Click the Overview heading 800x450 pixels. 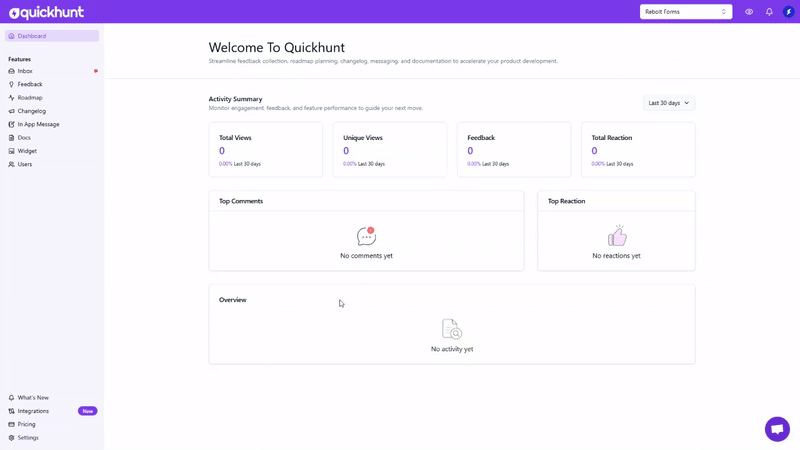[233, 300]
